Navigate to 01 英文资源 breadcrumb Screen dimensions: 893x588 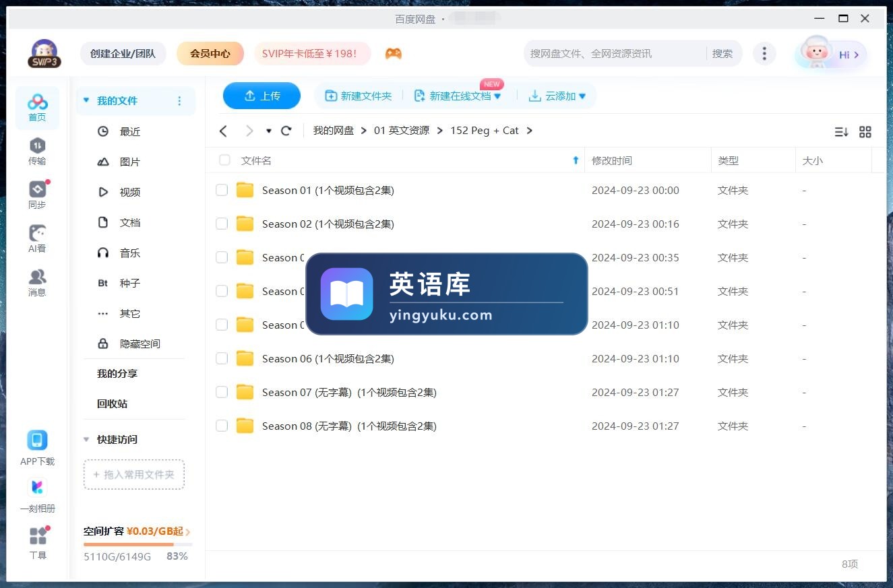point(402,131)
